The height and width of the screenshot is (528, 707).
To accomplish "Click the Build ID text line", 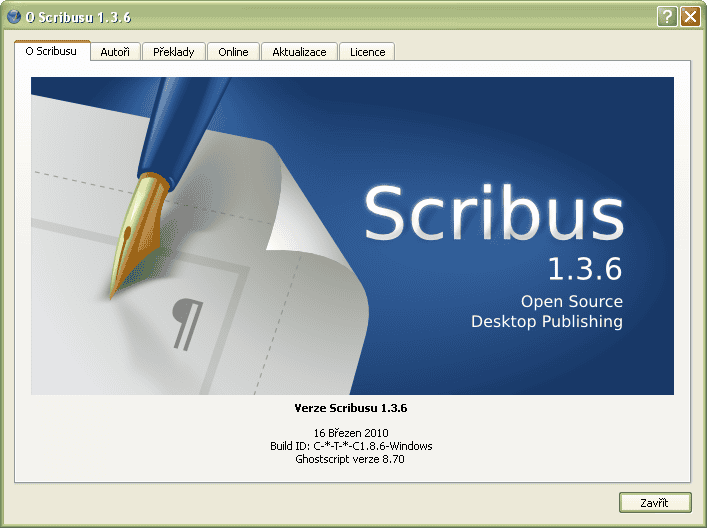I will (x=350, y=446).
